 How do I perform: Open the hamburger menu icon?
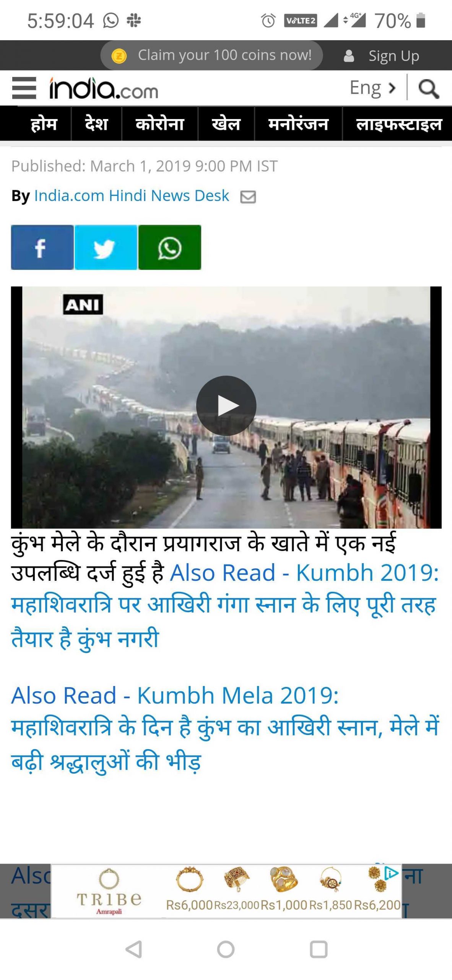tap(24, 88)
